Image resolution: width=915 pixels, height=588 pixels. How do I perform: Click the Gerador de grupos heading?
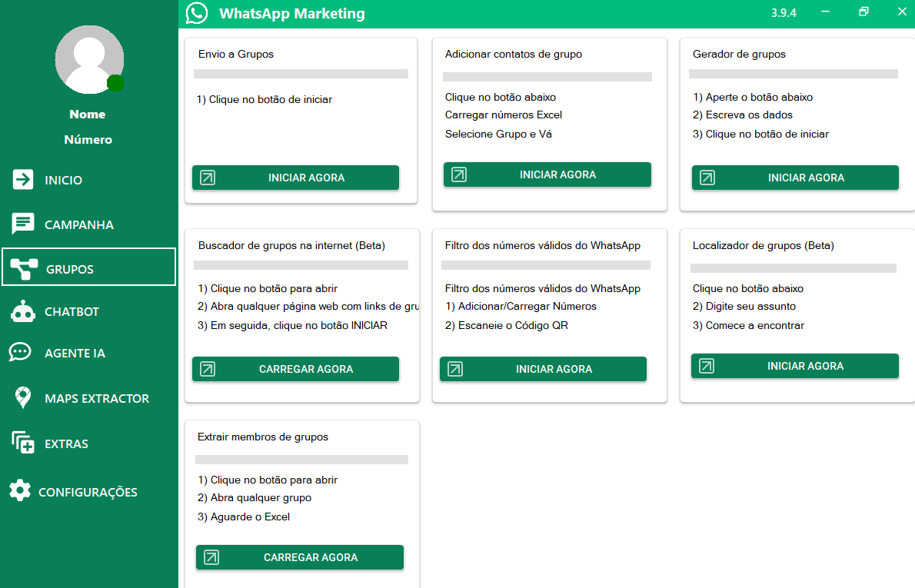740,55
